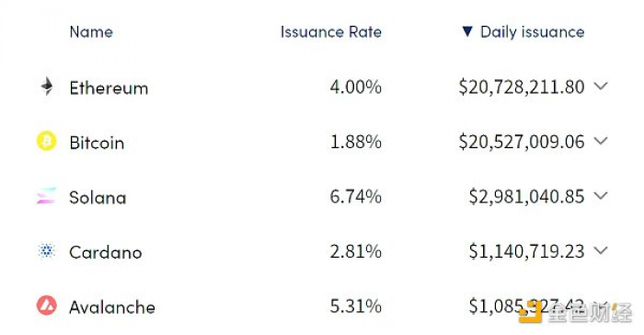Screen dimensions: 644x335
Task: Expand the Bitcoin row chevron
Action: pos(601,141)
